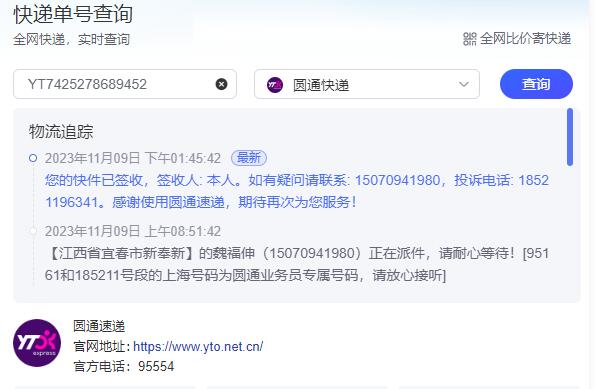Click the tracking number input field

[125, 84]
